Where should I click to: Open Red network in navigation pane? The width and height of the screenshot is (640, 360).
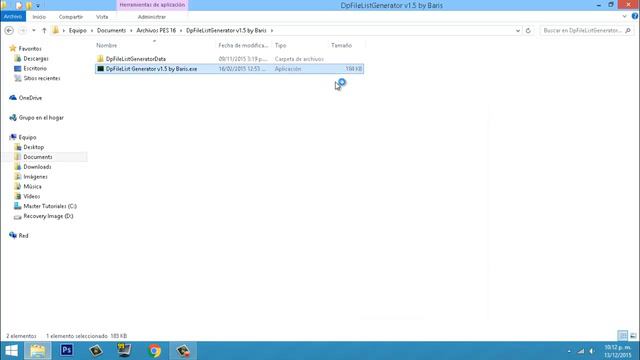tap(23, 236)
